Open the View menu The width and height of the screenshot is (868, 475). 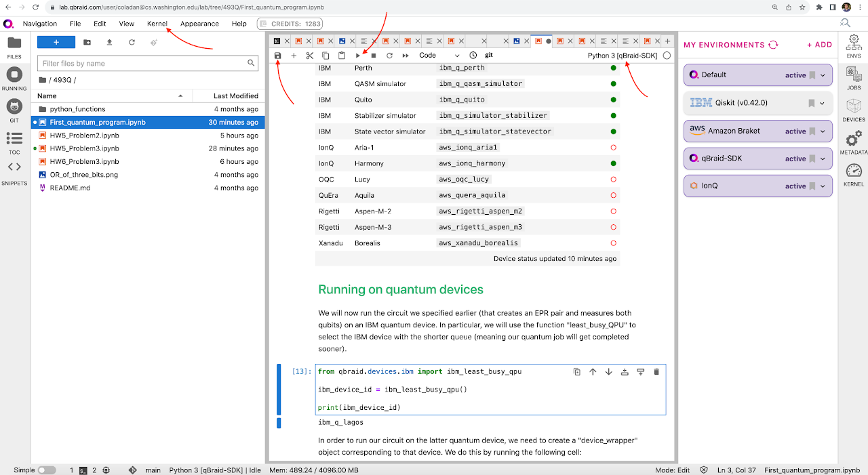tap(127, 24)
